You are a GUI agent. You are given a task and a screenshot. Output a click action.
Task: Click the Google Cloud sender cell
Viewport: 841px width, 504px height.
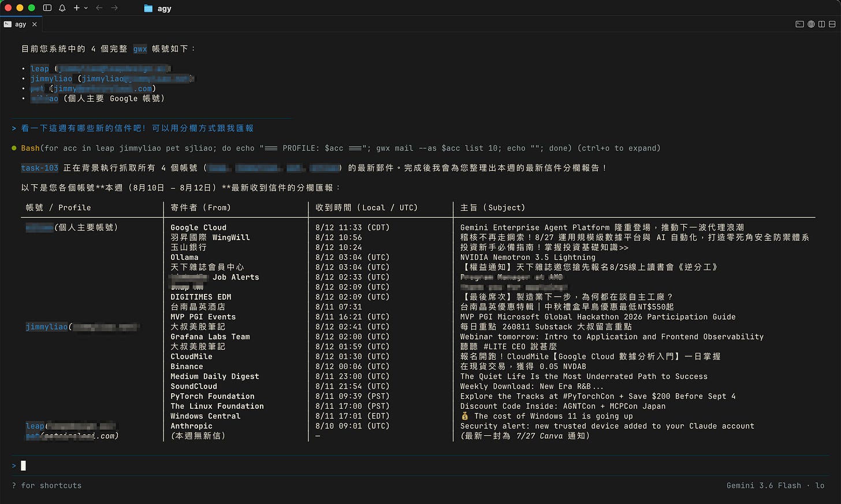(198, 227)
